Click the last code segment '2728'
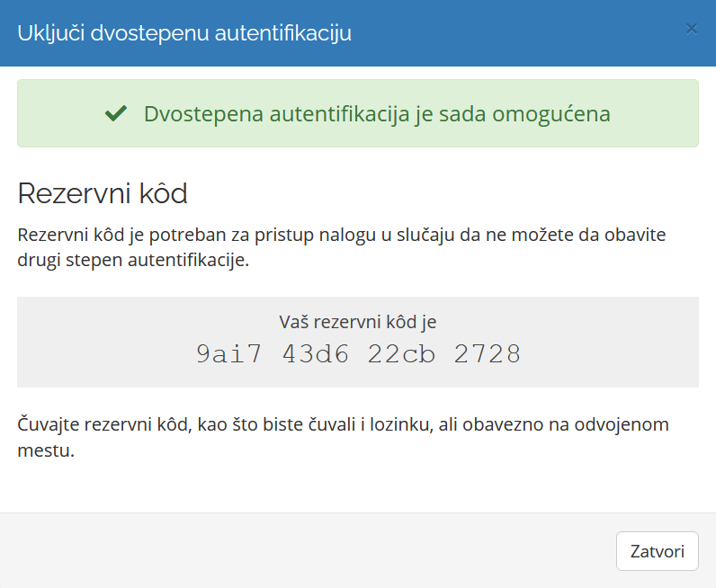Viewport: 716px width, 588px height. click(x=488, y=354)
